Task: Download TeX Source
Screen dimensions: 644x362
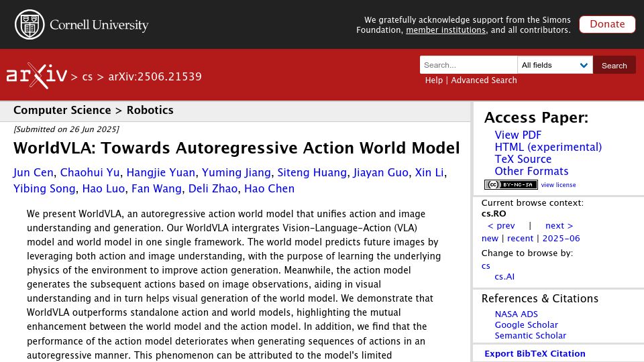Action: point(523,159)
